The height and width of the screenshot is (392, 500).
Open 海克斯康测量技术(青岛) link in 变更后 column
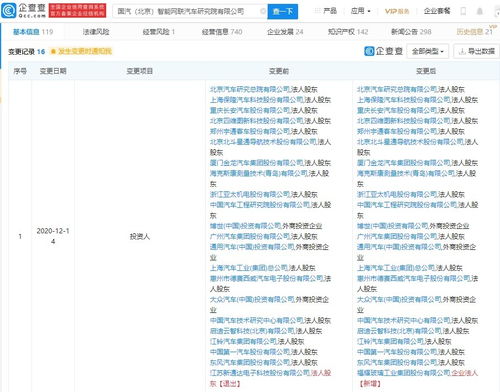pos(406,173)
